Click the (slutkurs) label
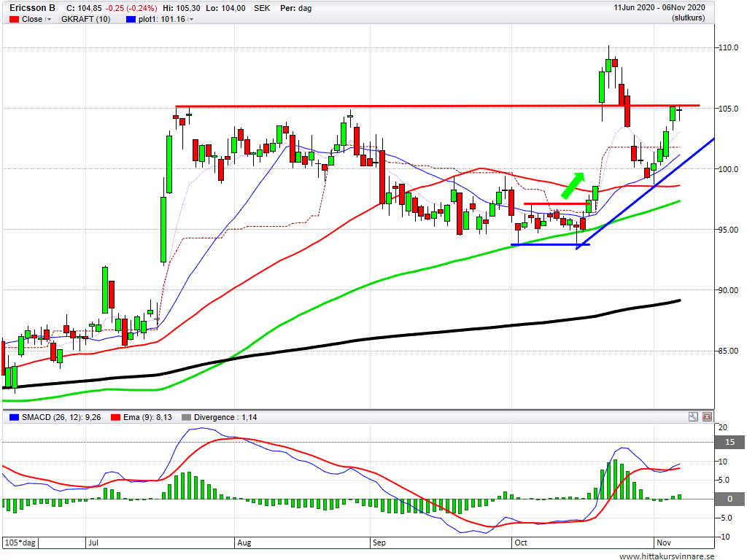This screenshot has width=747, height=560. (689, 17)
